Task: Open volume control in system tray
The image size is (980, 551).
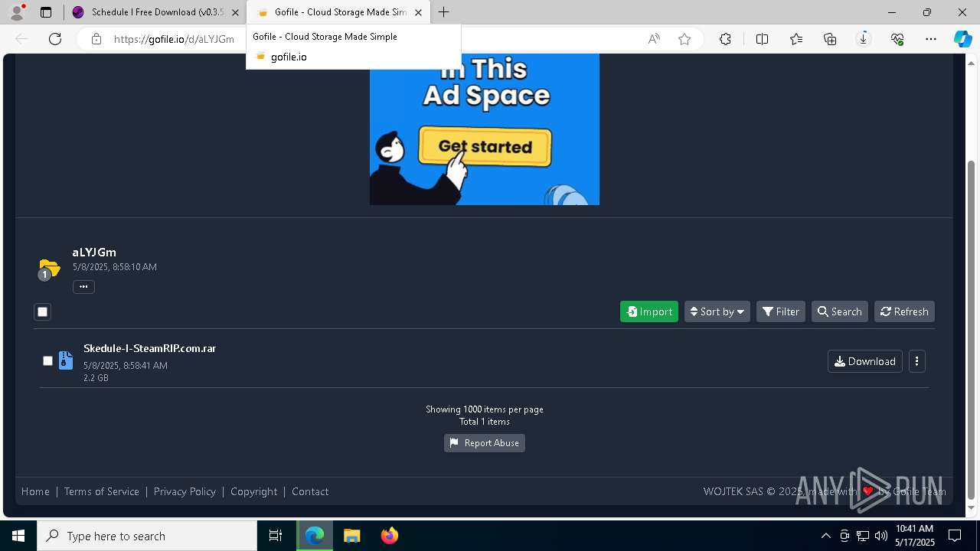Action: point(880,536)
